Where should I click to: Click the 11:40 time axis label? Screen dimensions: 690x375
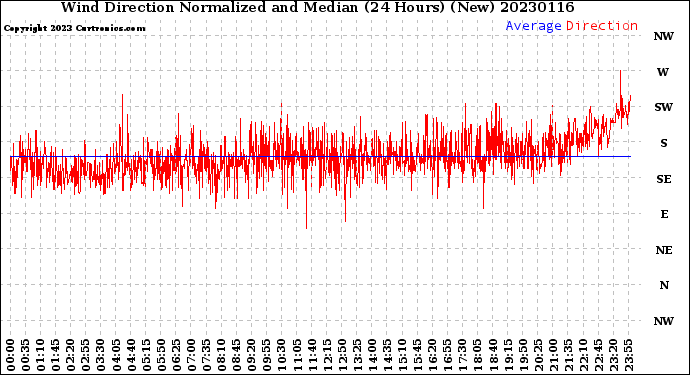312,356
